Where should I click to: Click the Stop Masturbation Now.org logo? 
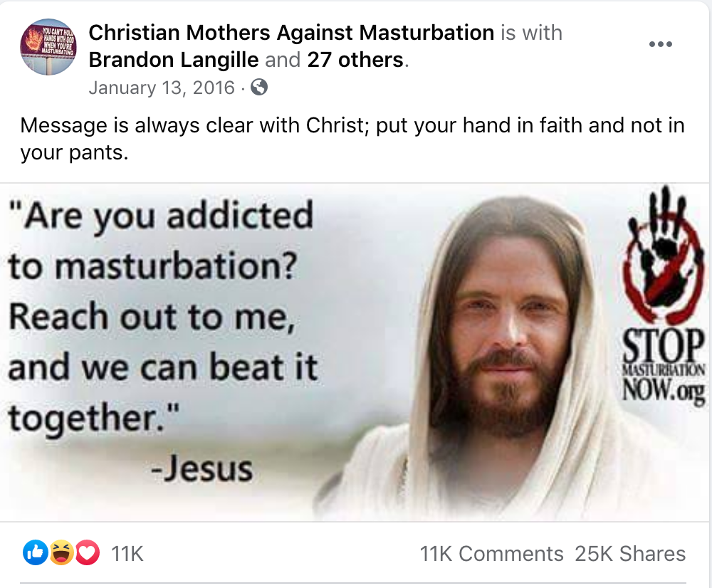[x=664, y=366]
